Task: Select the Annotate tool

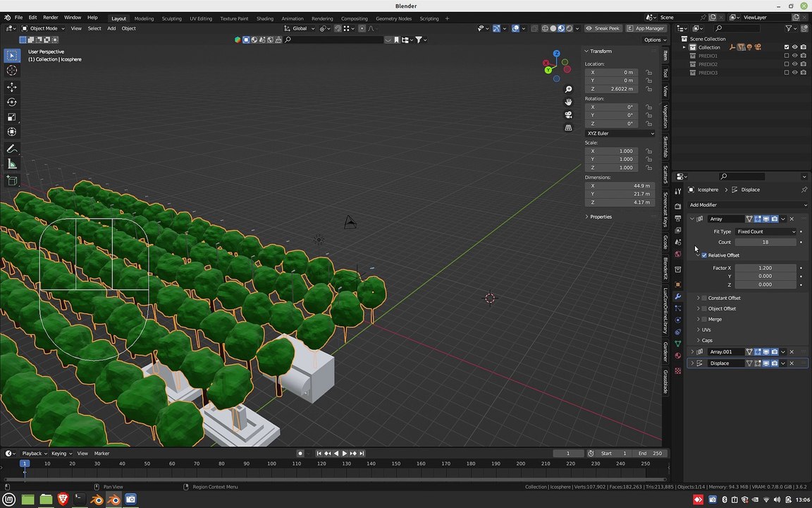Action: point(12,149)
